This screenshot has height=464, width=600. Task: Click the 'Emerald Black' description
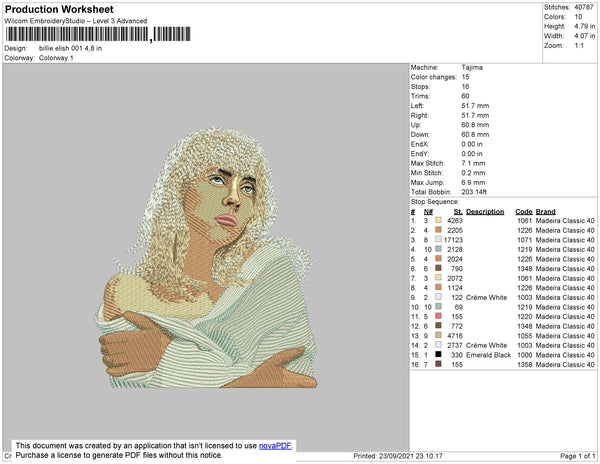pos(488,355)
